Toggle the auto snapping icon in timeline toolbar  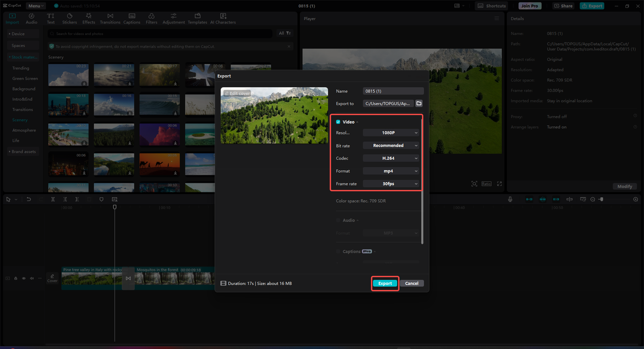click(x=542, y=199)
